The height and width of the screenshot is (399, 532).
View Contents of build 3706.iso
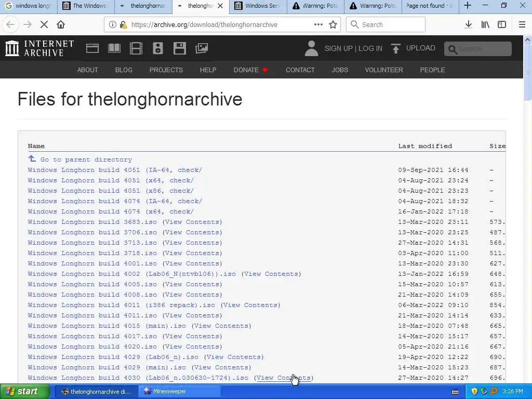(x=192, y=232)
